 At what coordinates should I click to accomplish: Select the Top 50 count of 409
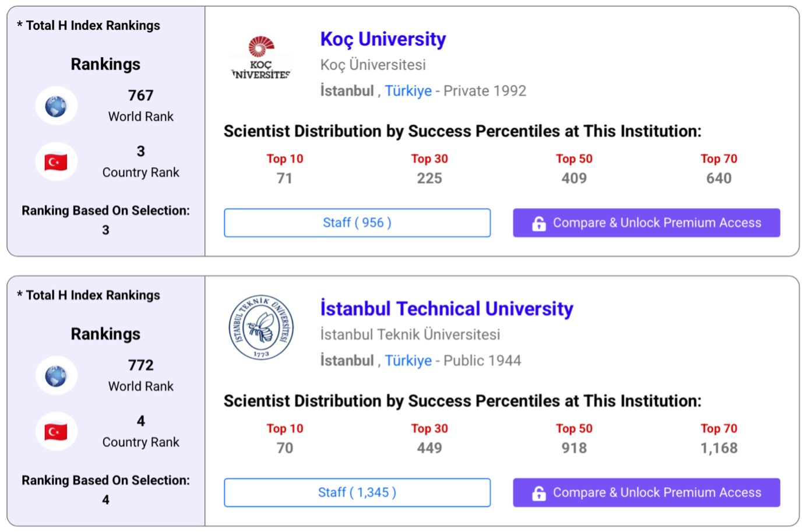point(574,178)
